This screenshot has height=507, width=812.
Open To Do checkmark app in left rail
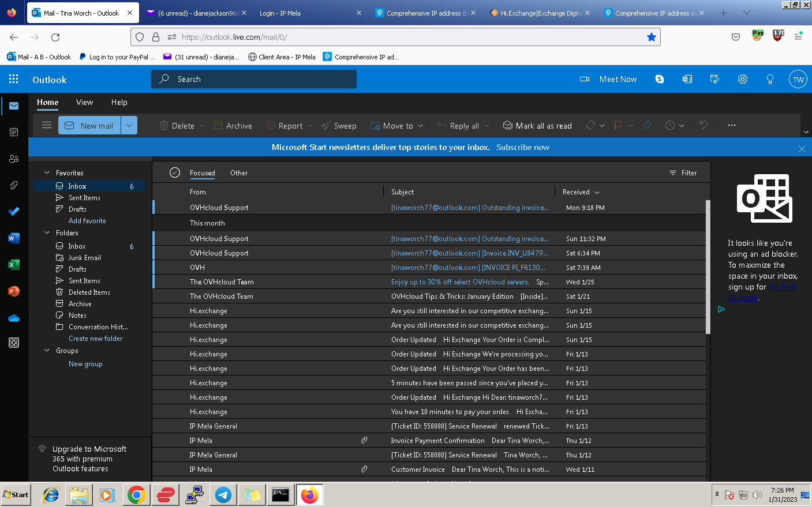(x=14, y=212)
